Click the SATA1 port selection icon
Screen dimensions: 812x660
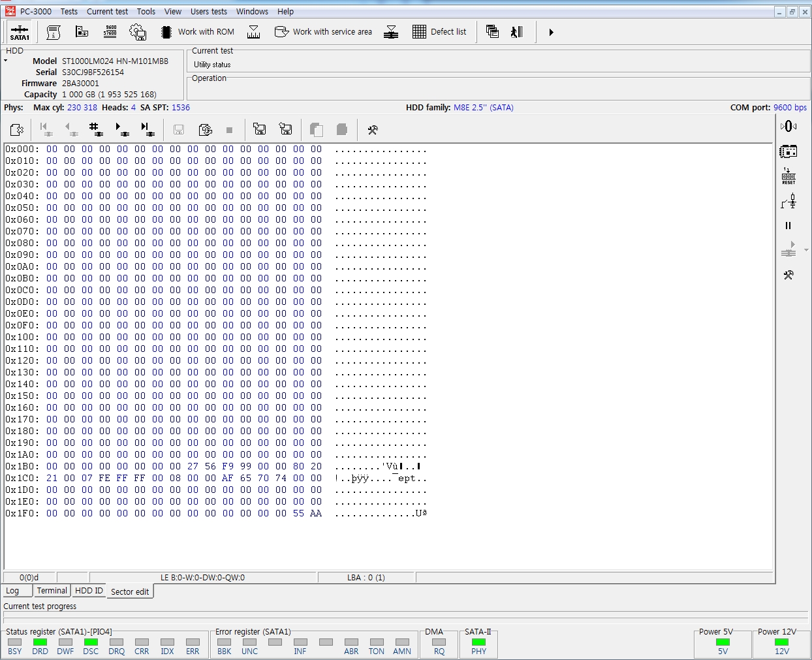pos(20,32)
